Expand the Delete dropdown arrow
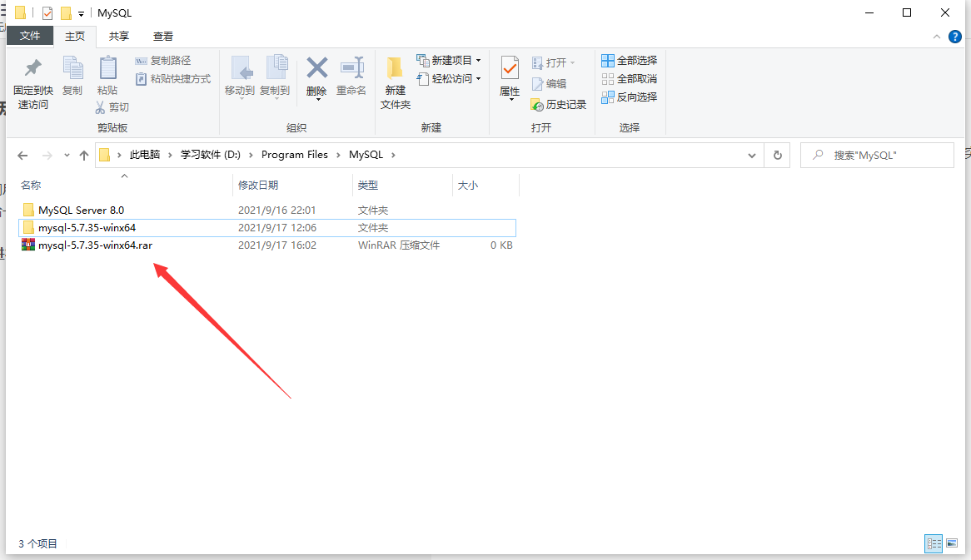Image resolution: width=971 pixels, height=560 pixels. click(x=317, y=99)
